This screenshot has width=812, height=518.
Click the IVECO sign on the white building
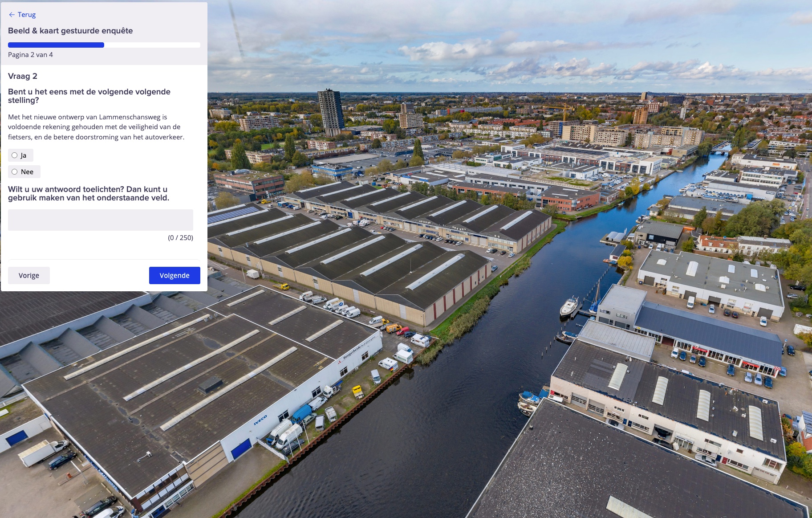[260, 420]
